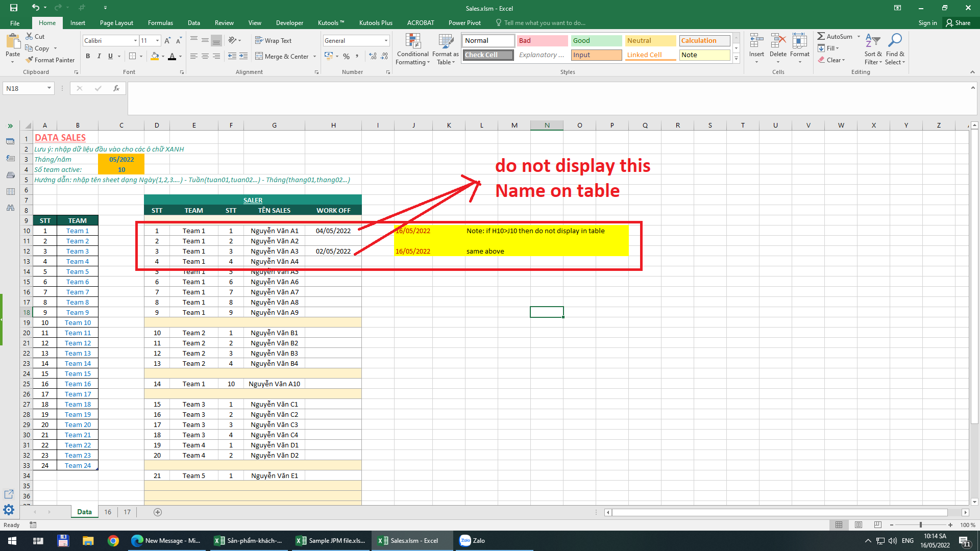Screen dimensions: 980x551
Task: Open the Name Box dropdown arrow
Action: point(49,88)
